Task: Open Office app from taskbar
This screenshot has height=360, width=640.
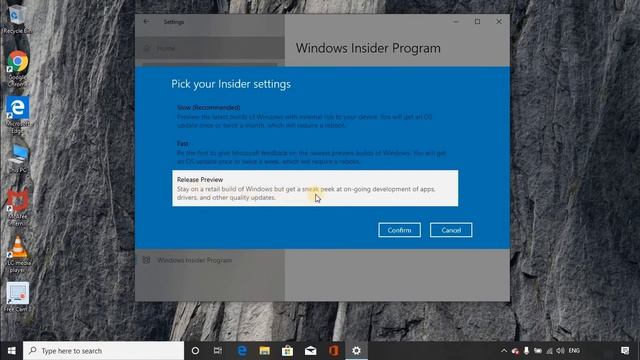Action: pos(333,351)
